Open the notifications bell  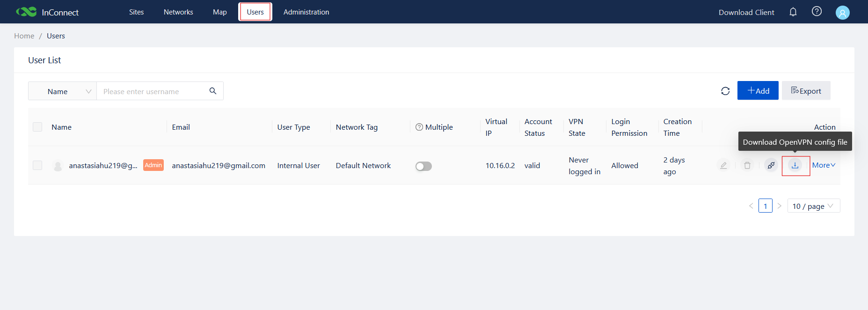coord(793,12)
